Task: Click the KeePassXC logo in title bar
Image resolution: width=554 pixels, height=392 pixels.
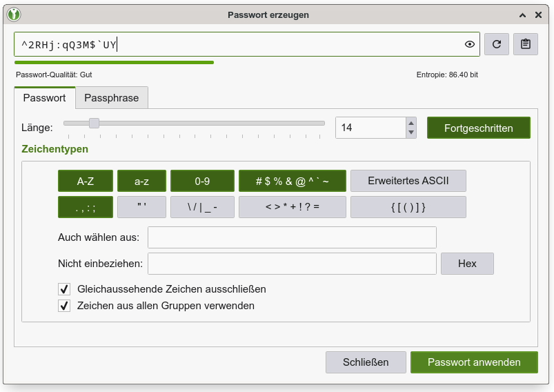Action: [14, 14]
